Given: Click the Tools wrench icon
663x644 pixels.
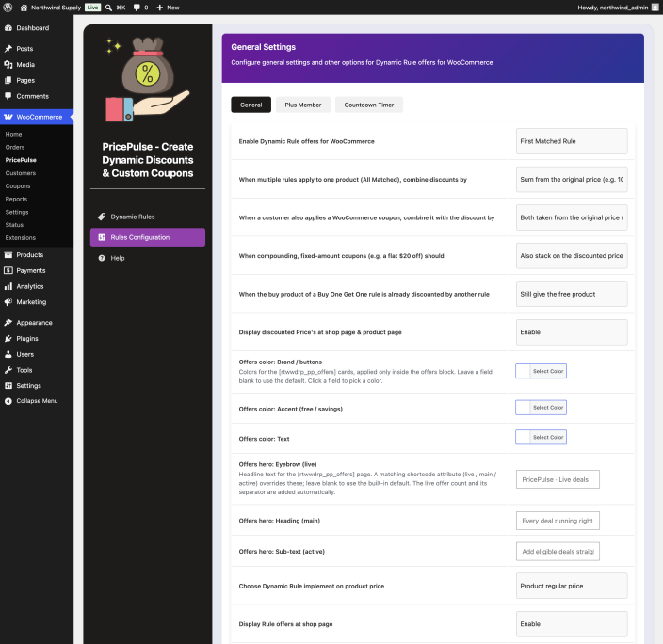Looking at the screenshot, I should pyautogui.click(x=8, y=370).
